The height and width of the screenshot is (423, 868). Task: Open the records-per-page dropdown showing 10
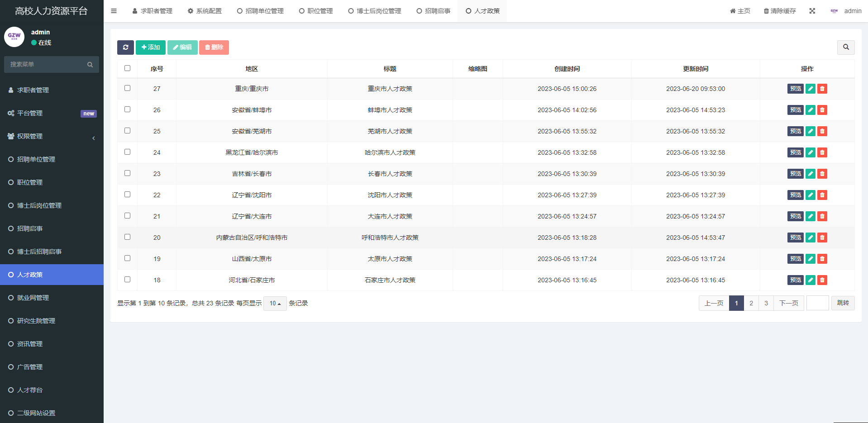[275, 304]
